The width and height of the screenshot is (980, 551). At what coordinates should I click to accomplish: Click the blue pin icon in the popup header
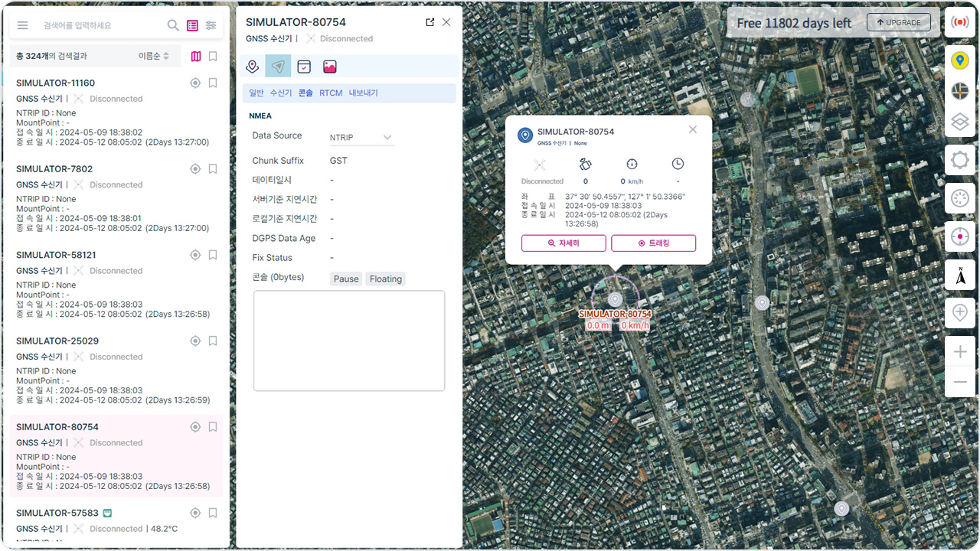point(525,135)
